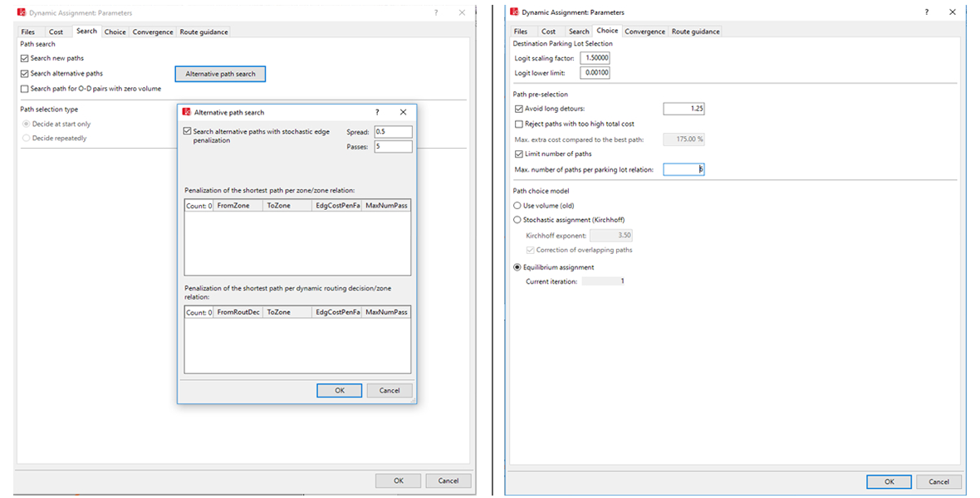Open Cost tab in right window

[x=549, y=32]
